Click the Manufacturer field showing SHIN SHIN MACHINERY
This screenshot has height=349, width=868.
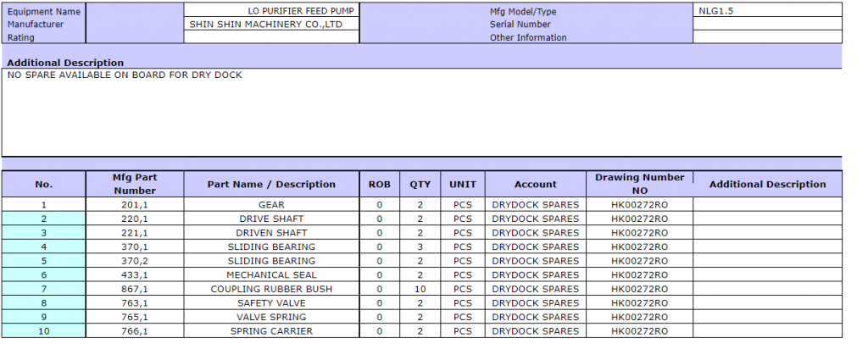pyautogui.click(x=271, y=25)
